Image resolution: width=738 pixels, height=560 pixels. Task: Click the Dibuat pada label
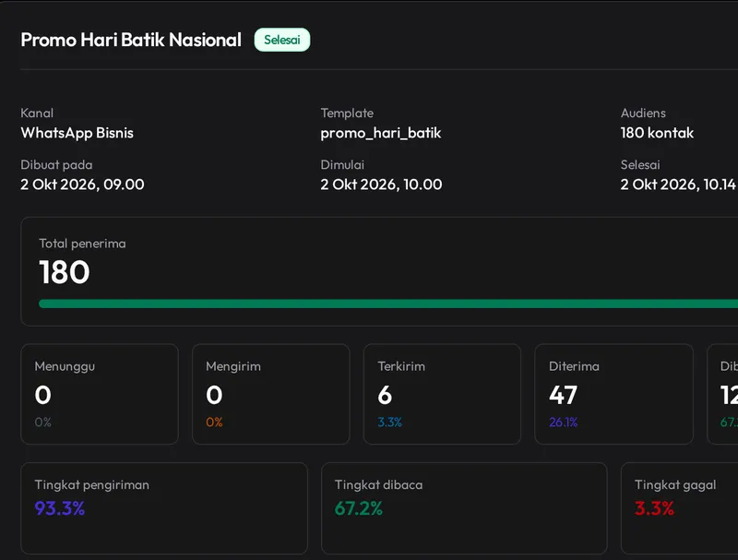tap(56, 165)
